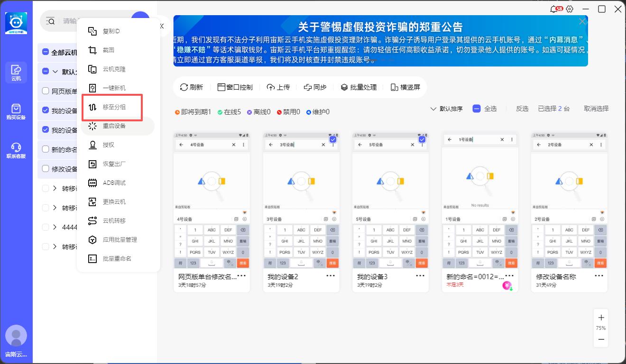Toggle checkbox beside the 4444 group
This screenshot has width=626, height=364.
(46, 227)
